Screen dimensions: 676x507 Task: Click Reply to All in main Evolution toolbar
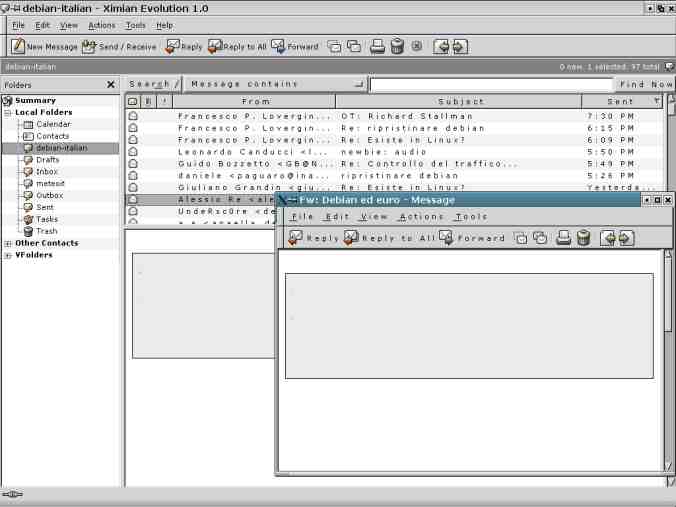[238, 46]
